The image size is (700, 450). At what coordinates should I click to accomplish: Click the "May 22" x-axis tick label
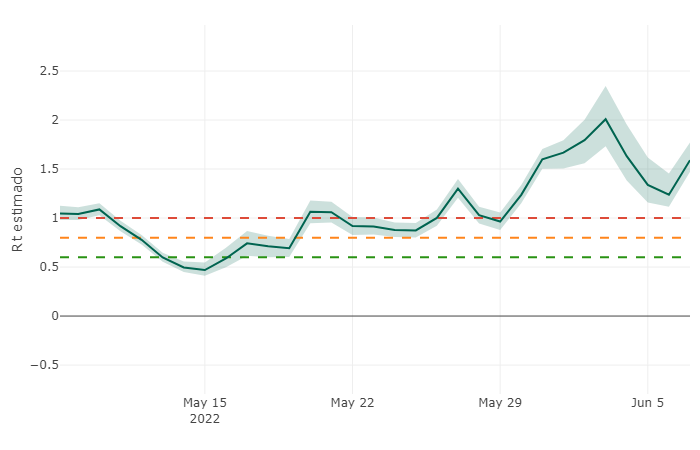[352, 403]
